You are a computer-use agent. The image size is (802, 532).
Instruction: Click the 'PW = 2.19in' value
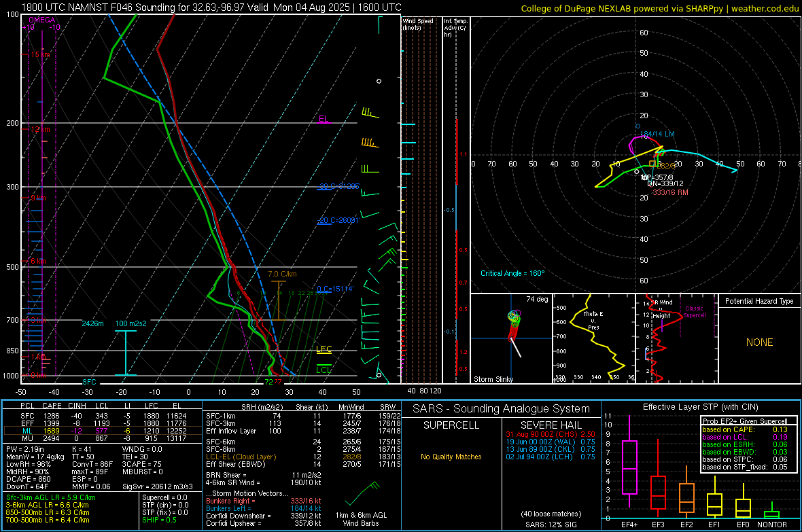coord(26,449)
